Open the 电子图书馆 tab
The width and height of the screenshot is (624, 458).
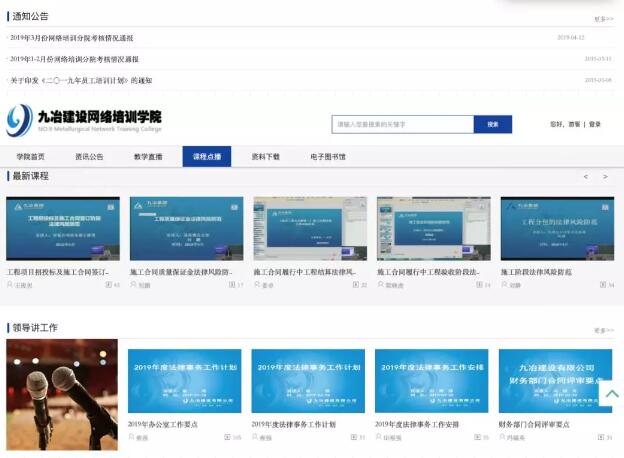click(328, 157)
